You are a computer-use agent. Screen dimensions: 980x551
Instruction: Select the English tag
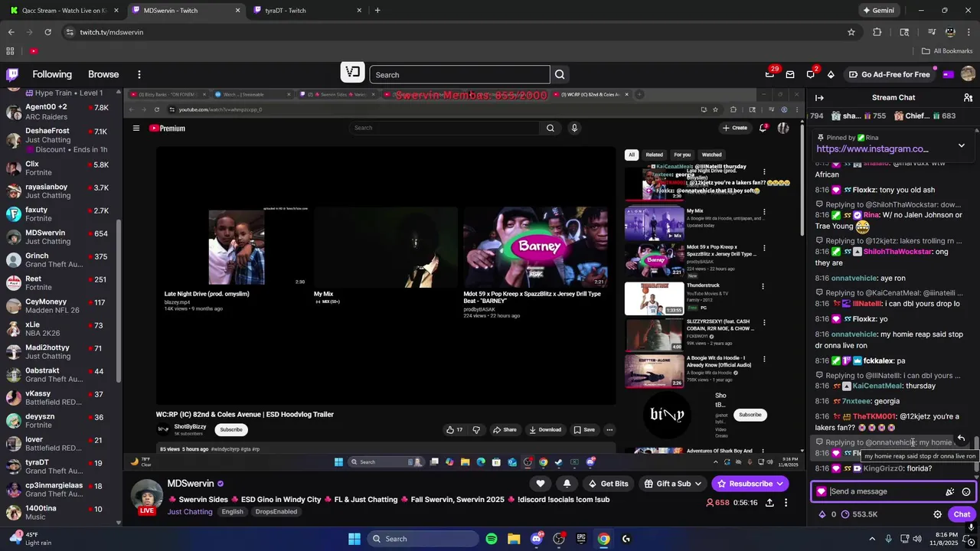coord(232,512)
